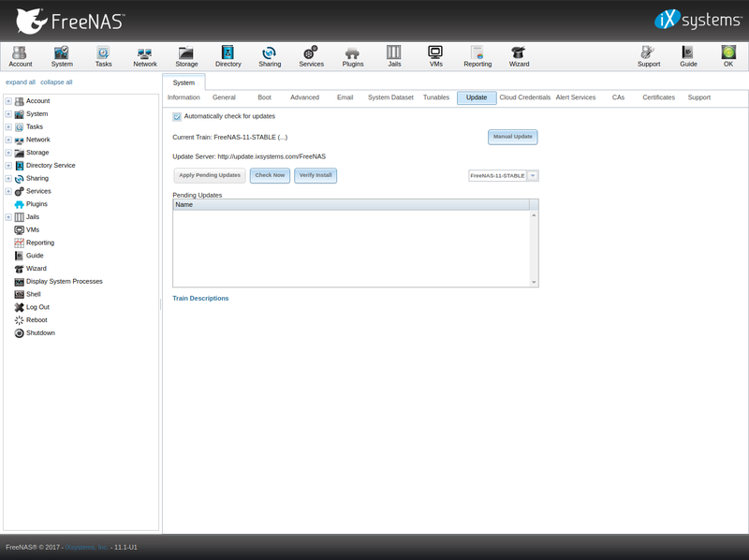Switch to the Boot tab
This screenshot has width=749, height=560.
coord(264,97)
